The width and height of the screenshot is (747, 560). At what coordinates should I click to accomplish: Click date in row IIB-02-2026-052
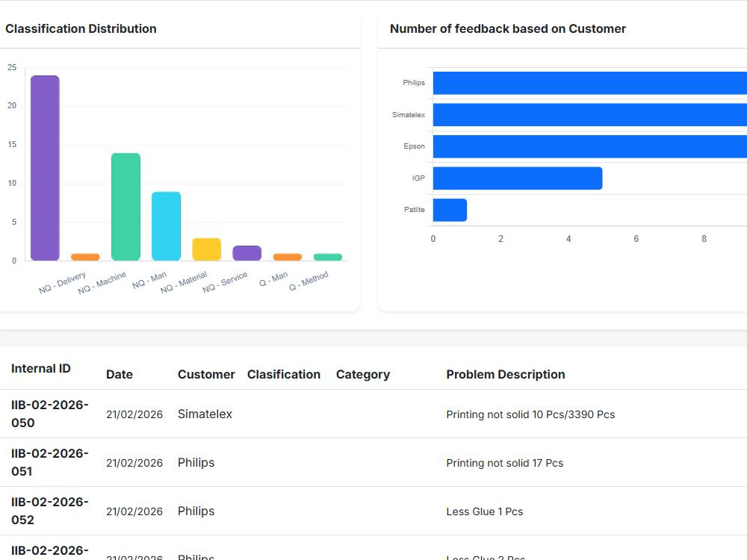[134, 511]
